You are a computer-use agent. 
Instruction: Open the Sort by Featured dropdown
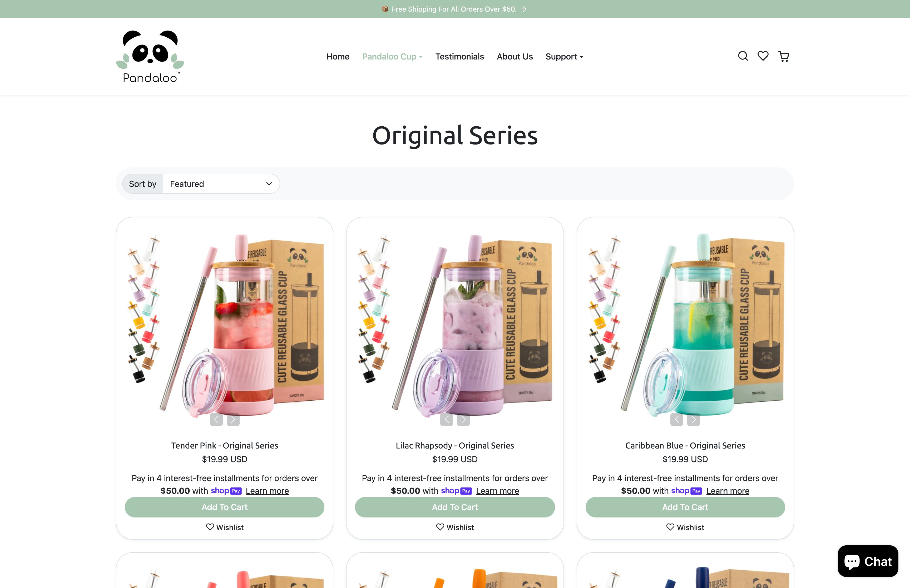[x=221, y=184]
